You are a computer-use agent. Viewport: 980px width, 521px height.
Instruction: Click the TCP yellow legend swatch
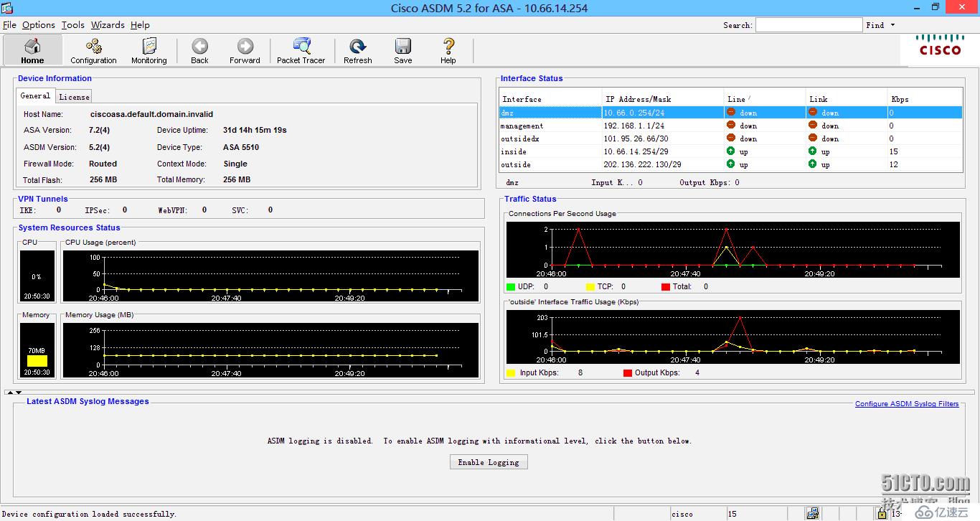(x=590, y=287)
